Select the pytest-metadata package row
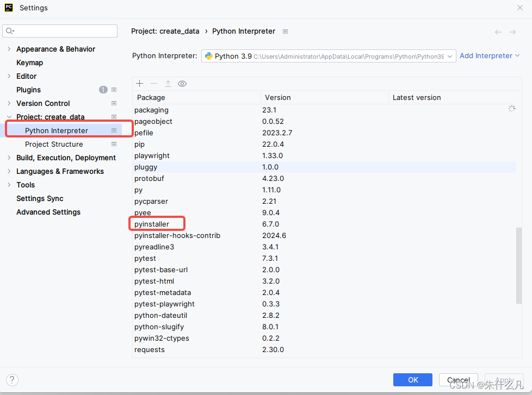Viewport: 532px width, 395px height. coord(324,292)
